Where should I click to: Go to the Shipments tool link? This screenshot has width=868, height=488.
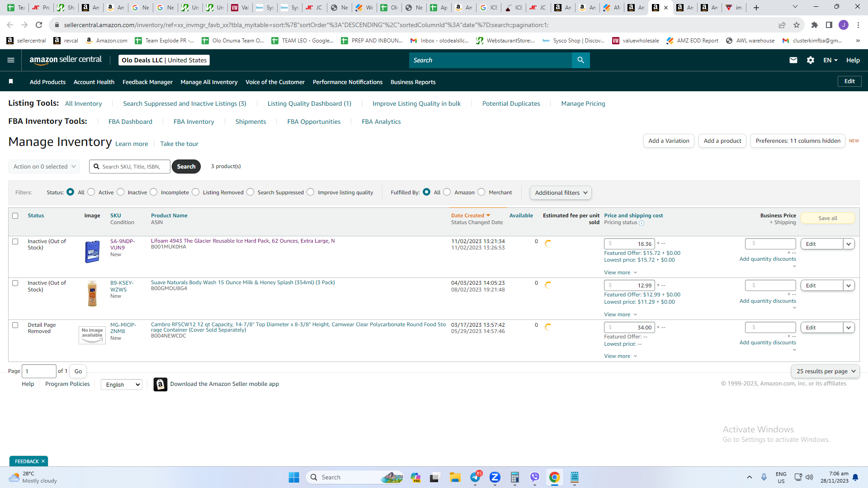[250, 122]
